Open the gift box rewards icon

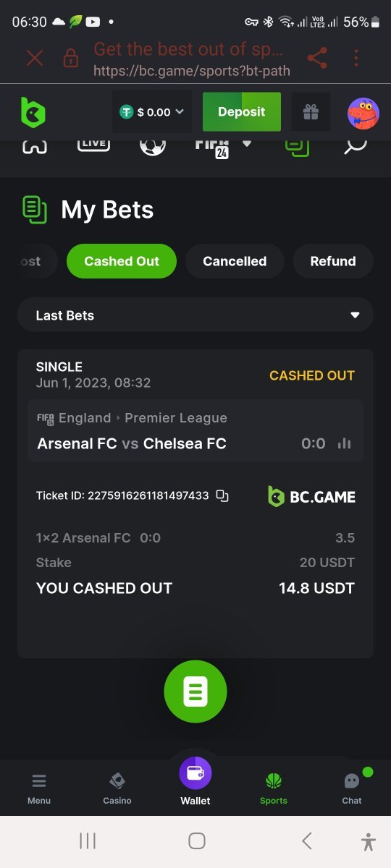(311, 112)
